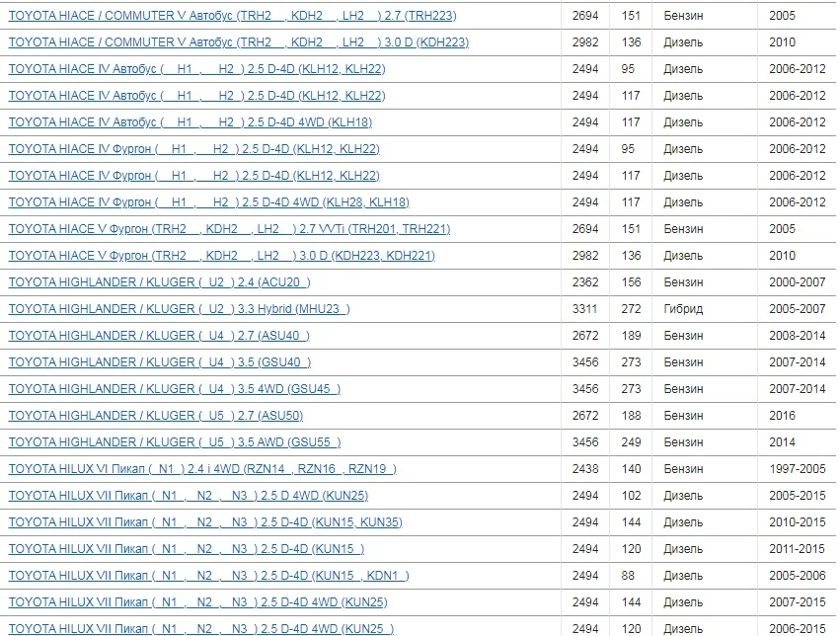
Task: Click 2982 in the KDH223, KDH221 row
Action: [x=585, y=256]
